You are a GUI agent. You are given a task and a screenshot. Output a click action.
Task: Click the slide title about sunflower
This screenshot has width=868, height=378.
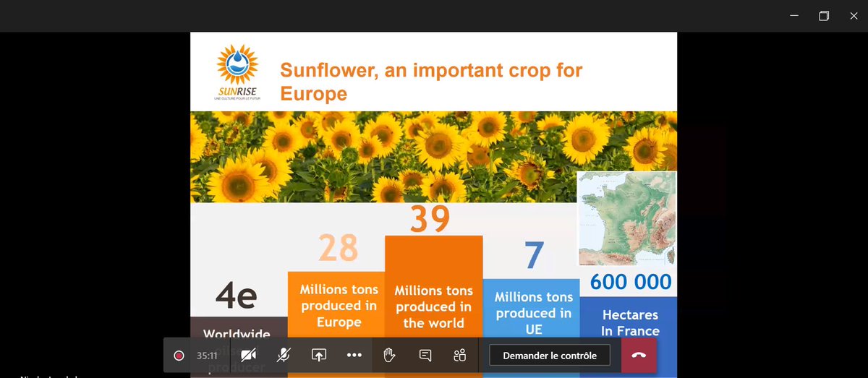tap(431, 81)
